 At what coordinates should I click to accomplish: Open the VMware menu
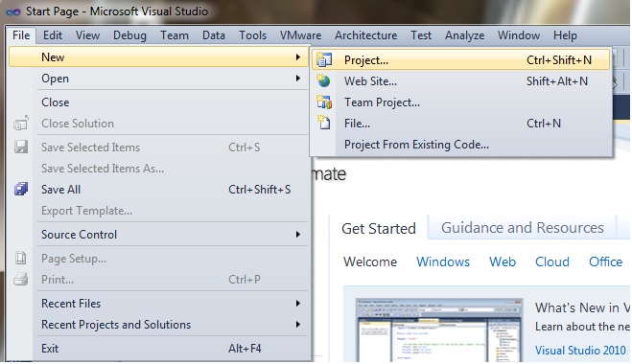[301, 35]
